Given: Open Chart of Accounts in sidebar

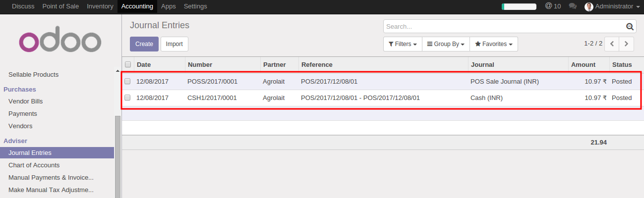Looking at the screenshot, I should [34, 165].
